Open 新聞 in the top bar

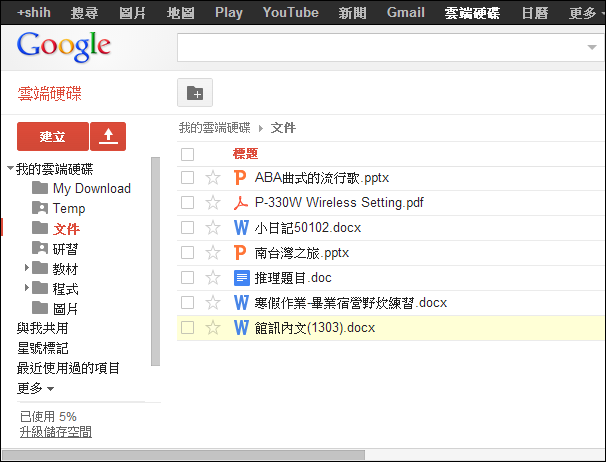[352, 13]
